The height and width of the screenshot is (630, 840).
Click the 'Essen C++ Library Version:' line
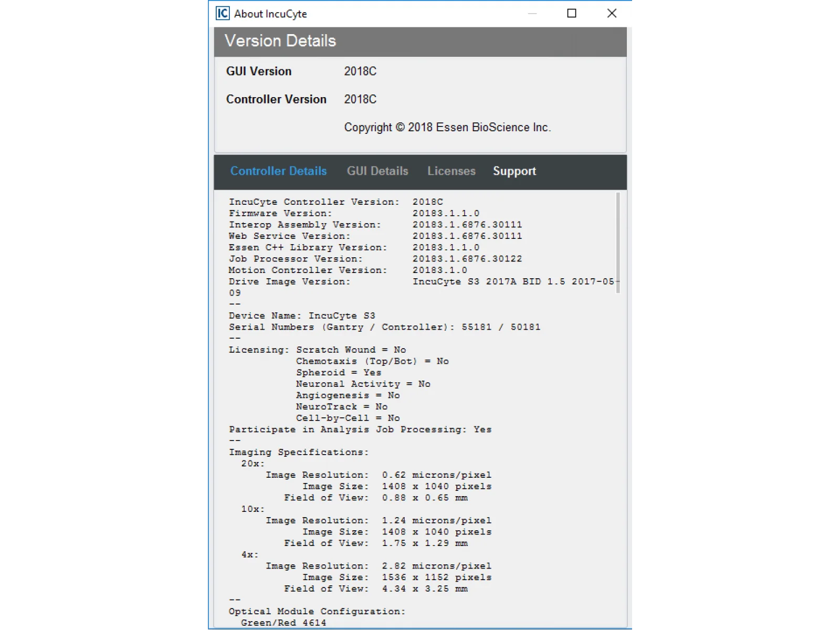pyautogui.click(x=354, y=247)
